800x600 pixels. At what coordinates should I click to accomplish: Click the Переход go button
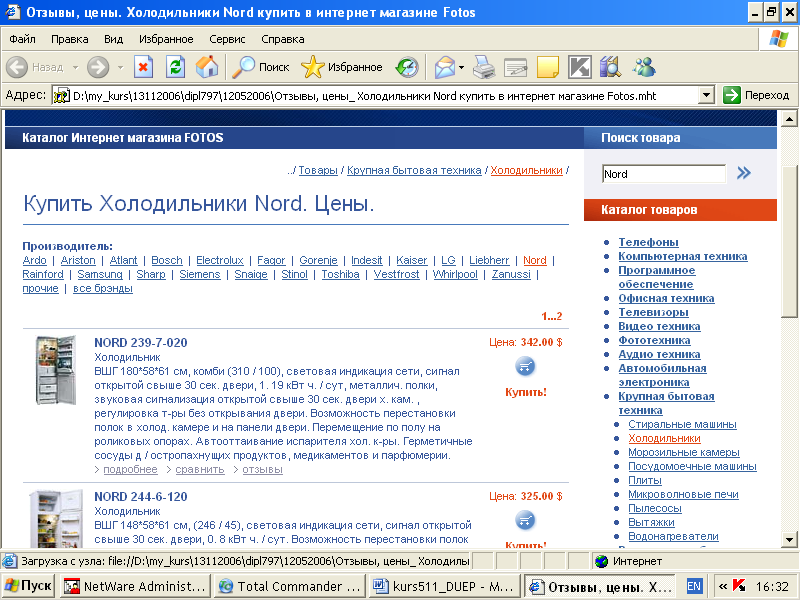point(756,95)
